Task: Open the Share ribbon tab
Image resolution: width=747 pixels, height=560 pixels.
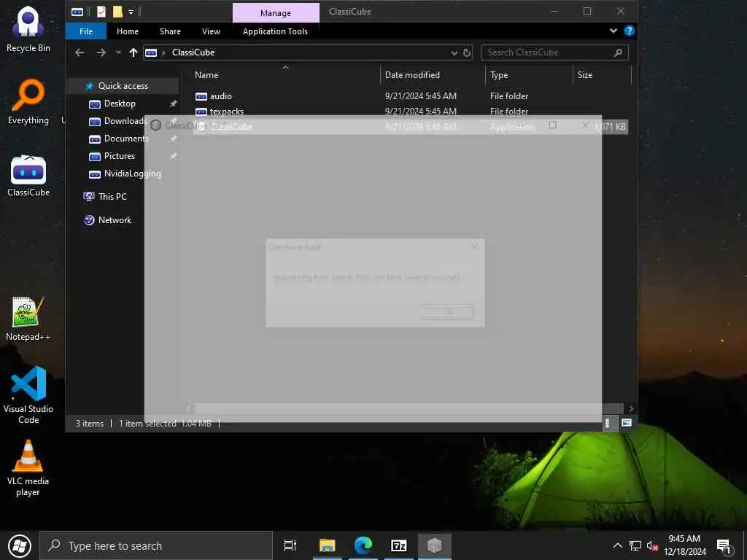Action: (170, 31)
